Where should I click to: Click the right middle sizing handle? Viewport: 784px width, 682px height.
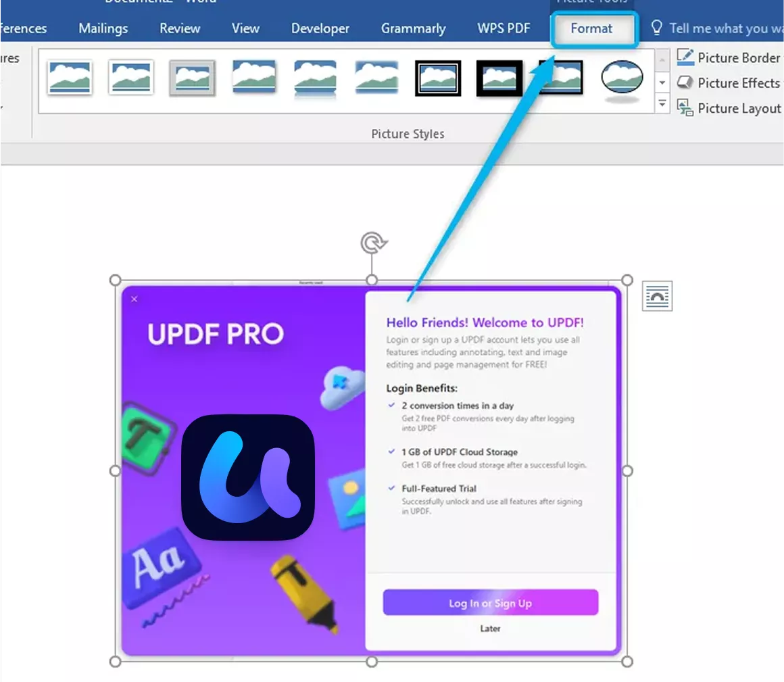627,470
